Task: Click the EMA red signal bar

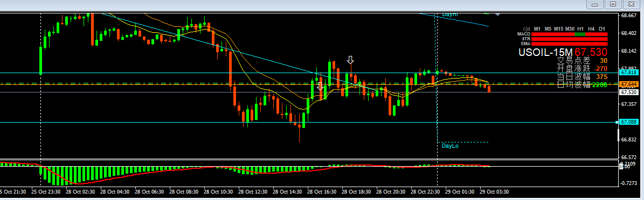Action: (x=569, y=44)
